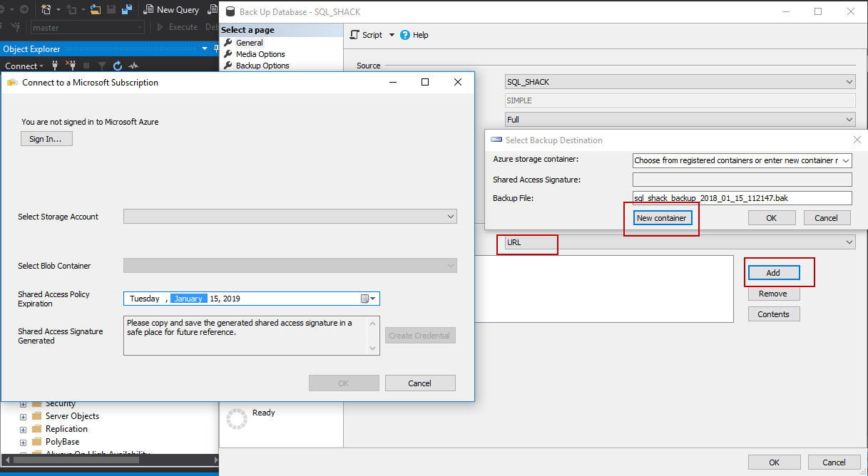Click OK in Select Backup Destination dialog

tap(772, 218)
